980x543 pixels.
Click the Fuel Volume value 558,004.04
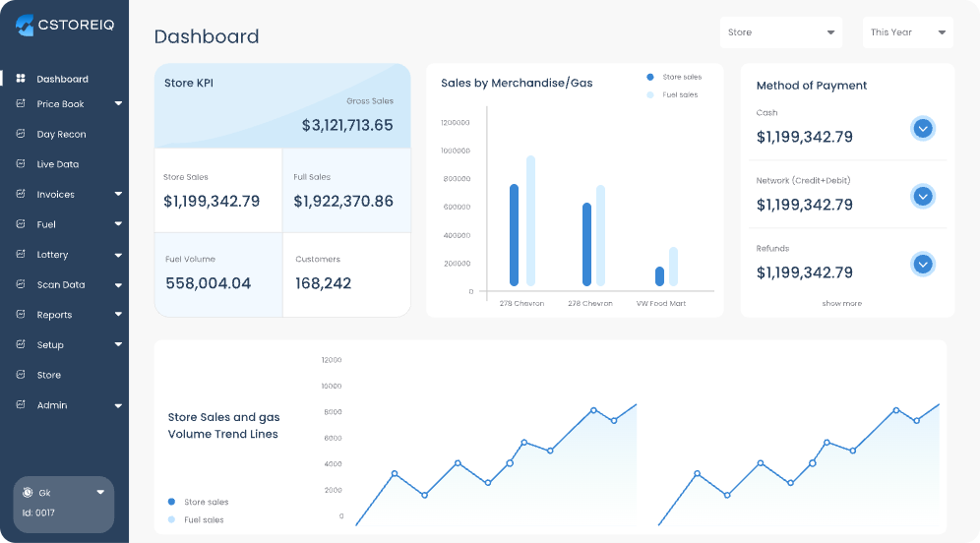tap(209, 283)
